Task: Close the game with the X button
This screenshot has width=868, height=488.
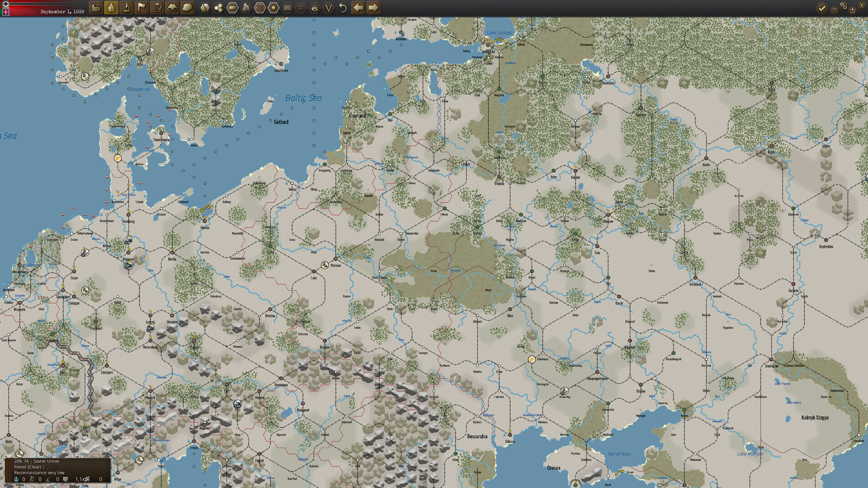Action: (x=863, y=5)
